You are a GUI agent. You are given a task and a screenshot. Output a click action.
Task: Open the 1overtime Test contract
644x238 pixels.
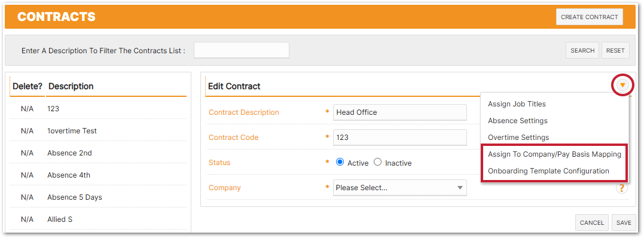pyautogui.click(x=98, y=131)
